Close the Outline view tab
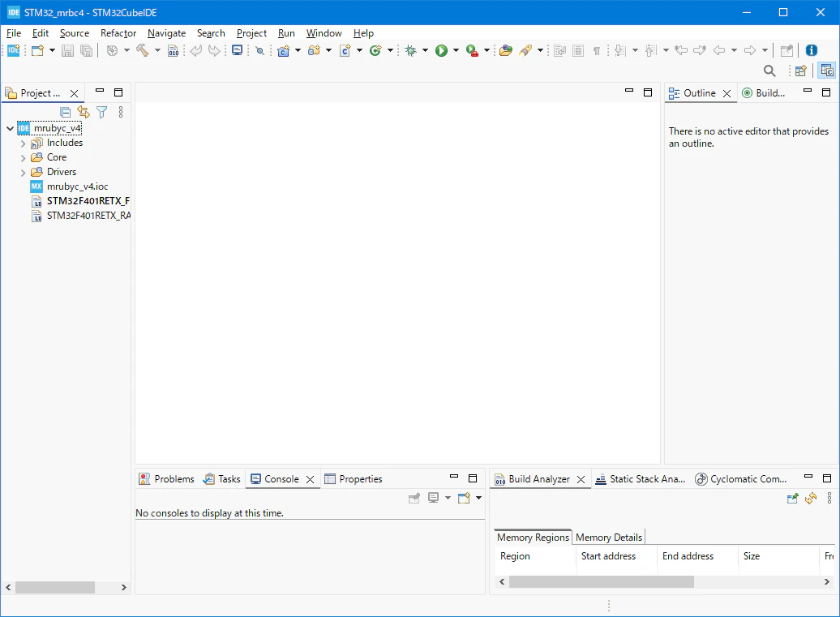 click(727, 93)
